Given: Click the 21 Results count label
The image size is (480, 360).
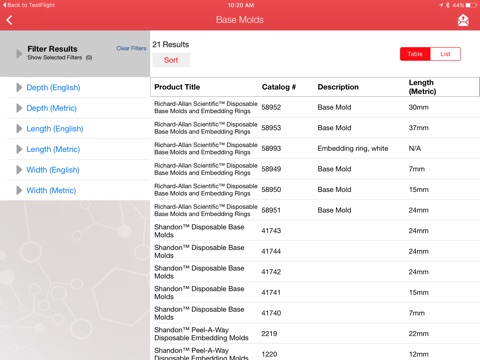Looking at the screenshot, I should (171, 44).
